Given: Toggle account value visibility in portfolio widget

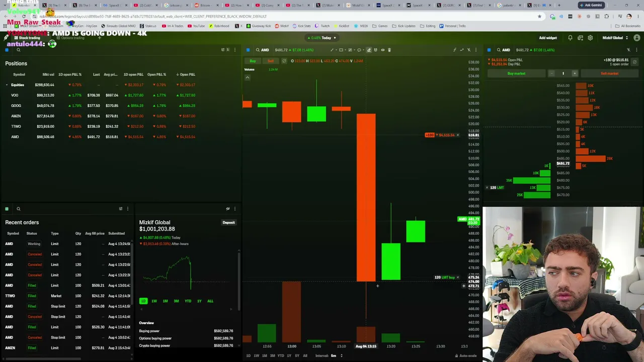Looking at the screenshot, I should click(x=228, y=209).
